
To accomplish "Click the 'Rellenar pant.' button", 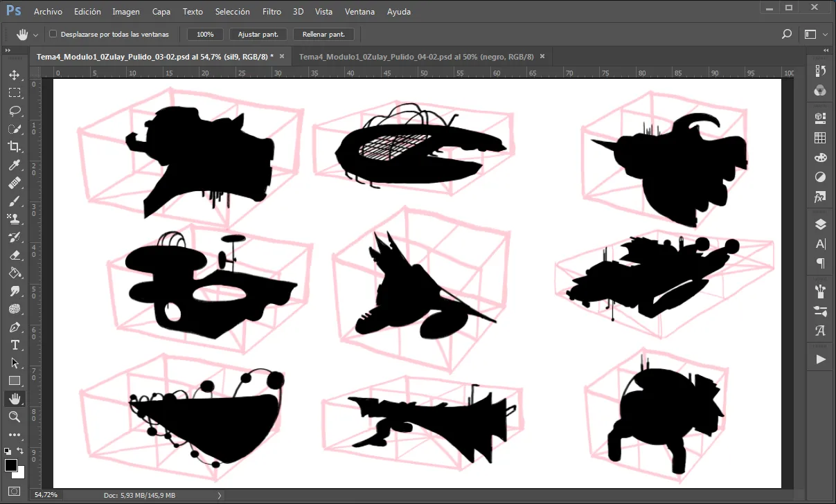I will (323, 34).
